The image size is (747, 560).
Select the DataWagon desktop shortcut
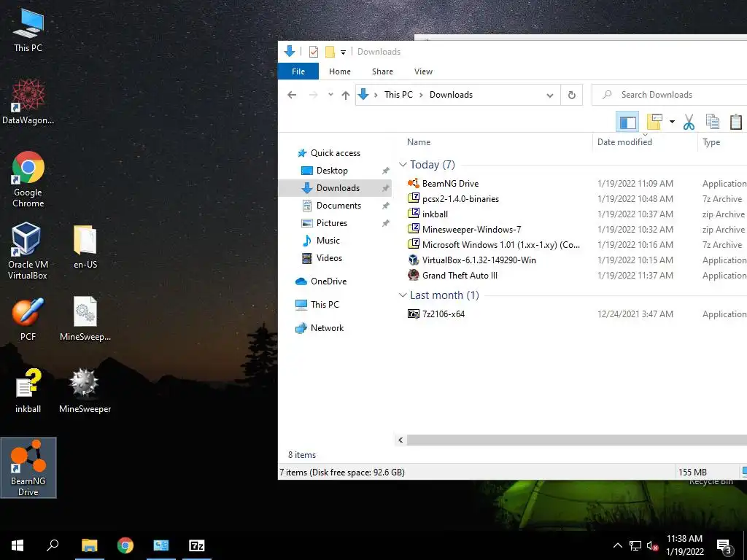[x=28, y=101]
